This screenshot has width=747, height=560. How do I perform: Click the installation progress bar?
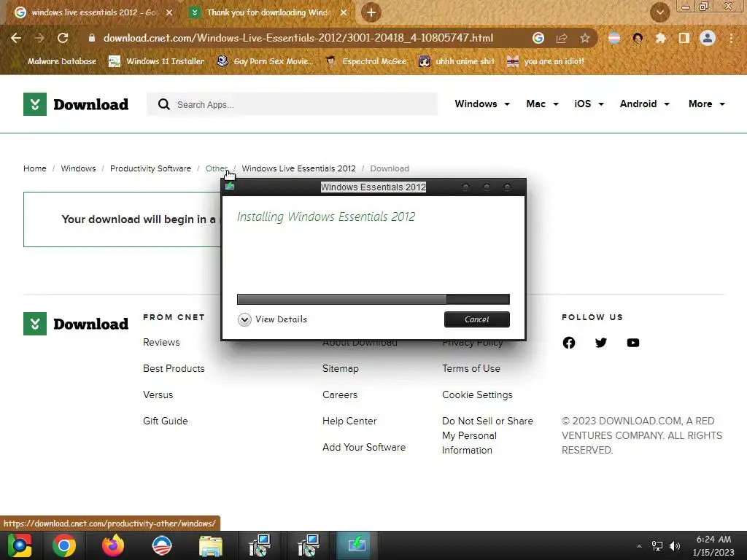[x=373, y=299]
